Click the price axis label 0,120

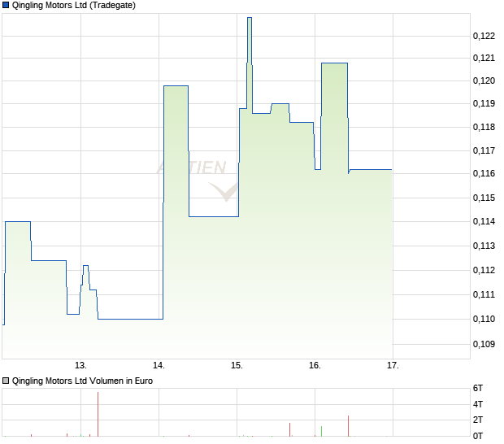[x=484, y=81]
